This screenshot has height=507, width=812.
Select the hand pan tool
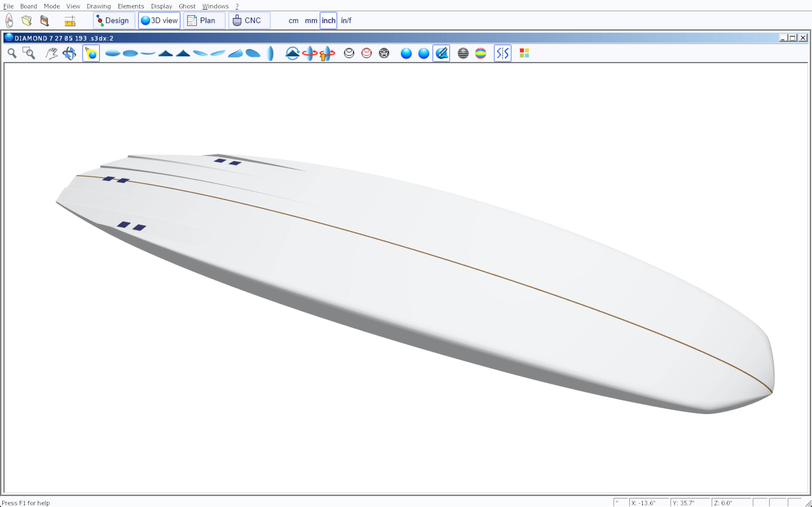51,53
